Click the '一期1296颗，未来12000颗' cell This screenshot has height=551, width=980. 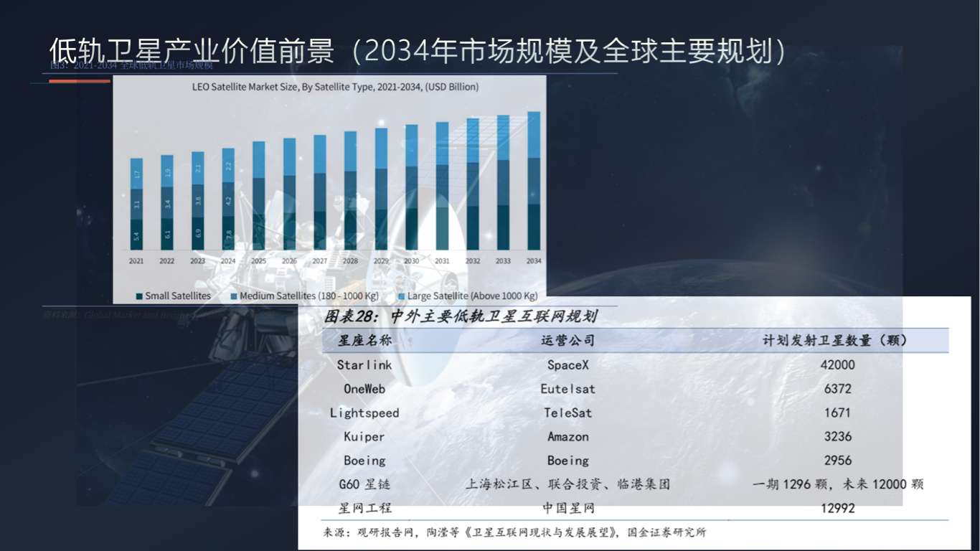[x=837, y=484]
